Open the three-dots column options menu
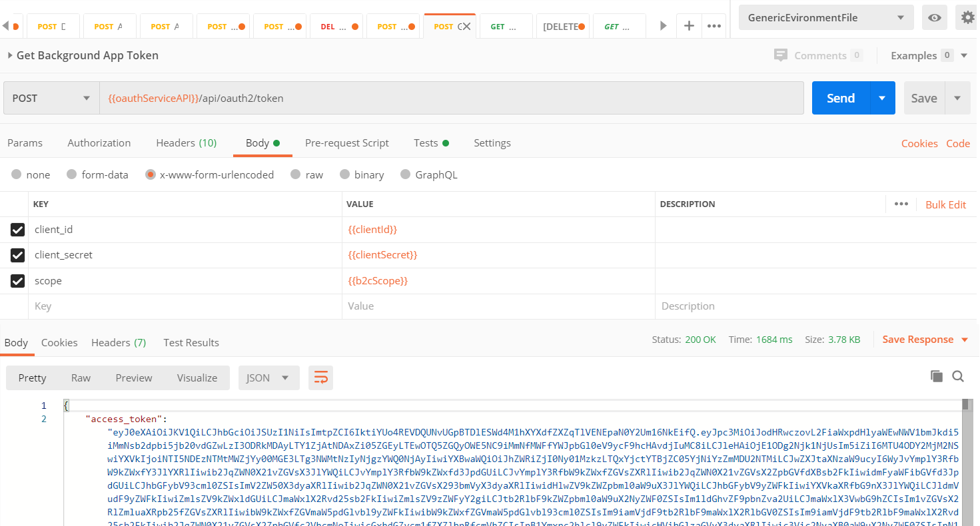The height and width of the screenshot is (526, 980). (x=901, y=204)
